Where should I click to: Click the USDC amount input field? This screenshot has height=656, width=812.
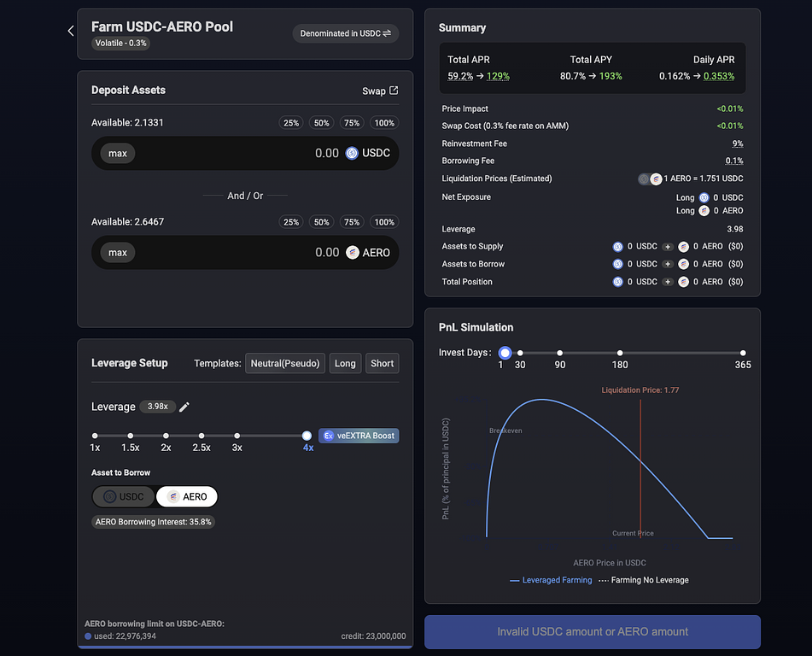click(x=248, y=154)
